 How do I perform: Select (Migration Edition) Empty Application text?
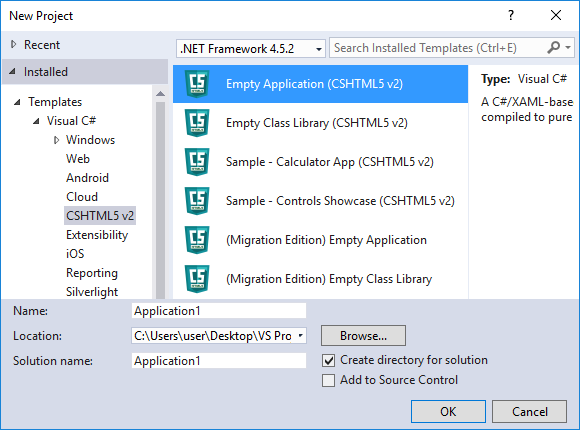coord(326,240)
